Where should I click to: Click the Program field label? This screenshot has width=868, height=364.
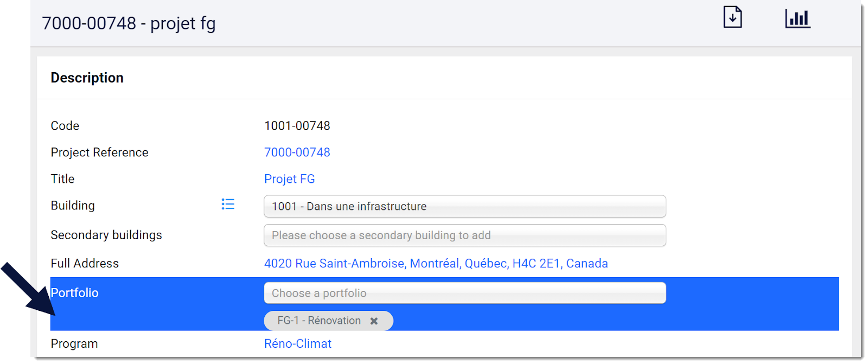coord(74,344)
